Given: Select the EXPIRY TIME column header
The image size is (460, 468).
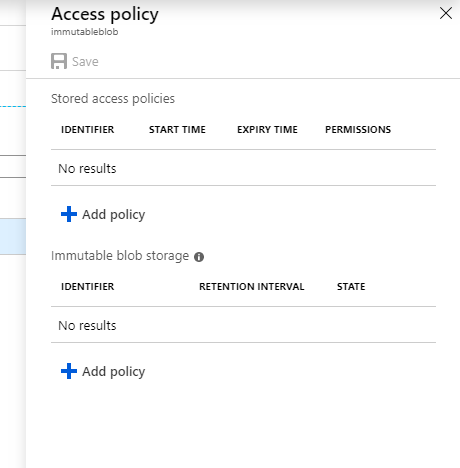Looking at the screenshot, I should click(x=267, y=130).
